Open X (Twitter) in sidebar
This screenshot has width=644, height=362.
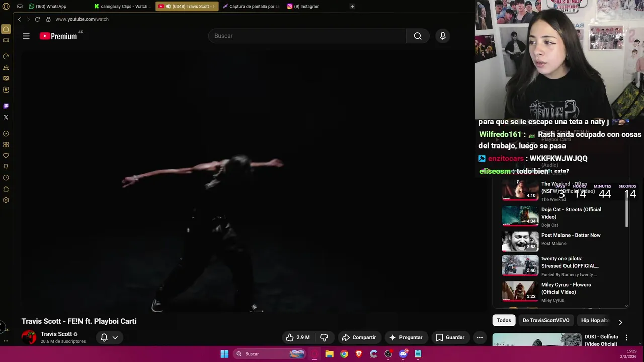(6, 117)
